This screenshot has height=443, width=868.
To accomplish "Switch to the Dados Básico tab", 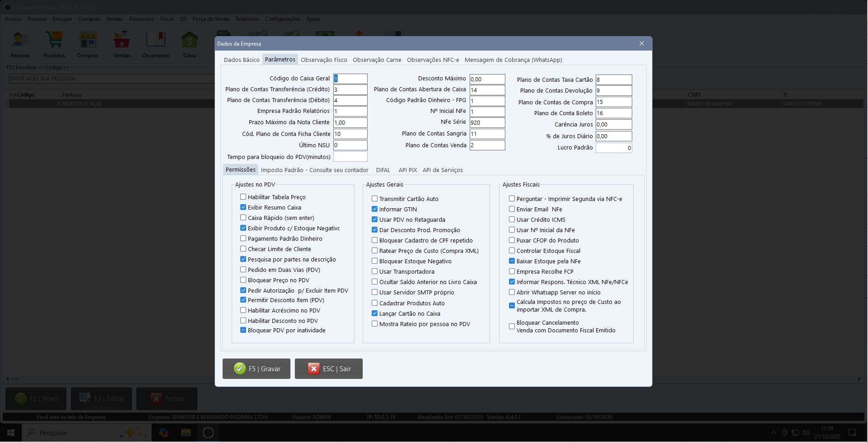I will (242, 59).
